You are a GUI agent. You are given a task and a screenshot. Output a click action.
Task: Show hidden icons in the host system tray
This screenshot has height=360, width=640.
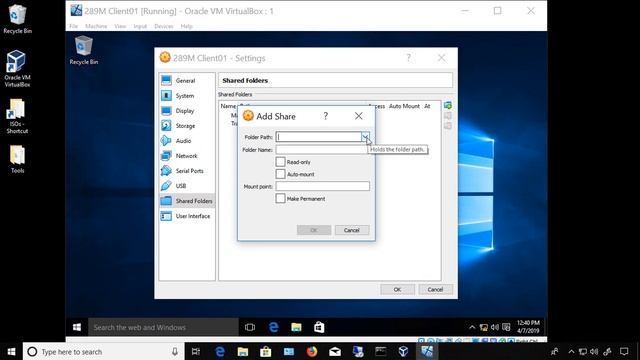pos(571,351)
